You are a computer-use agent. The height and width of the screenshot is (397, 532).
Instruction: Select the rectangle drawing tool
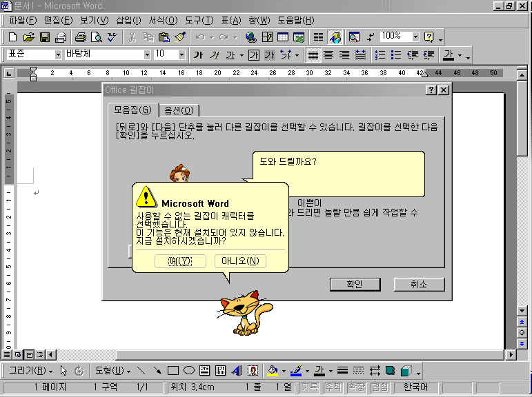tap(173, 371)
